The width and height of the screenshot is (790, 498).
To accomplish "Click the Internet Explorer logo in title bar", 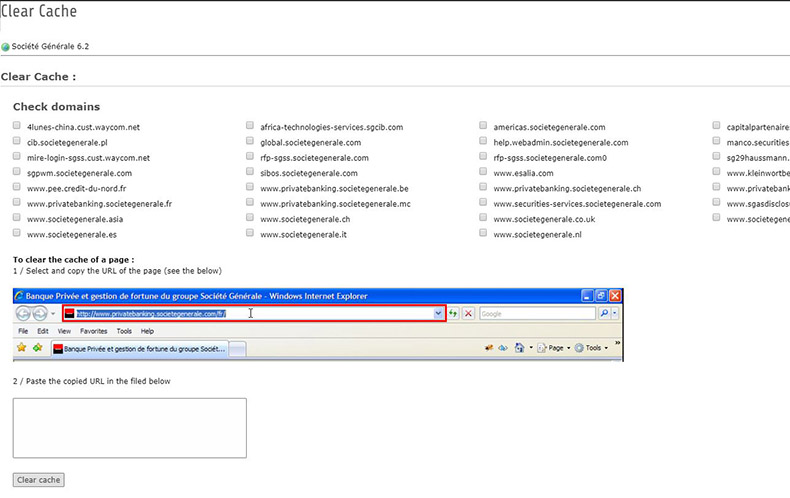I will (20, 296).
